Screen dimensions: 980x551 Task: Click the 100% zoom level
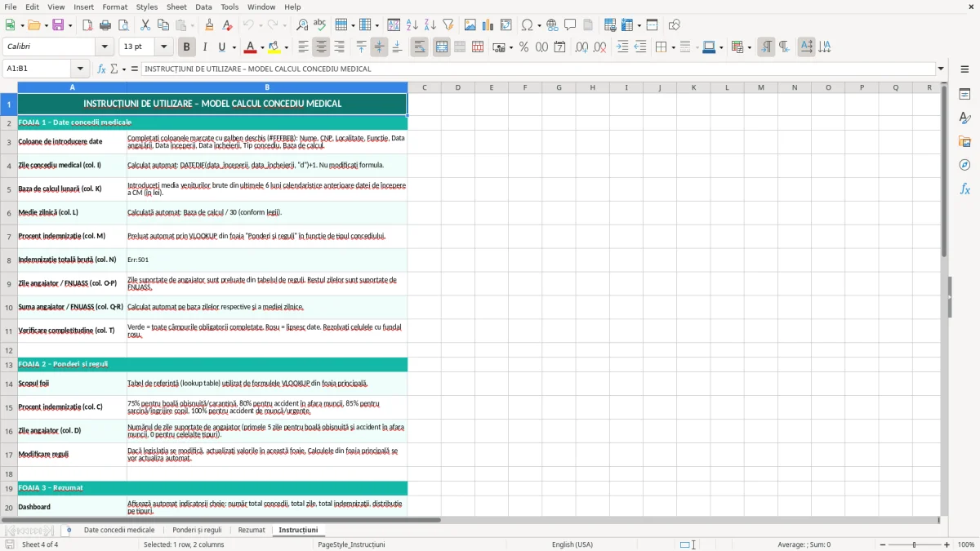pos(965,544)
